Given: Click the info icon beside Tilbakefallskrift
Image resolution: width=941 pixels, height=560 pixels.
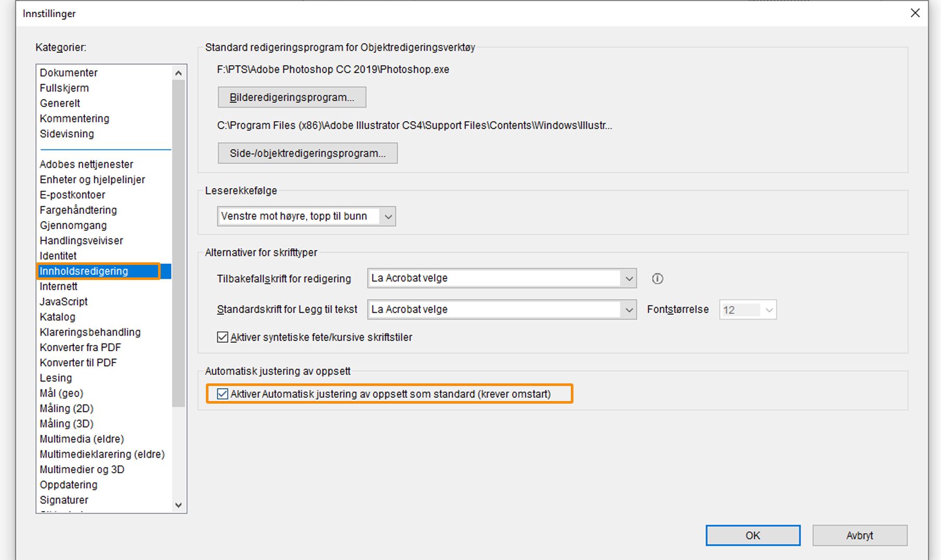Looking at the screenshot, I should pos(657,279).
